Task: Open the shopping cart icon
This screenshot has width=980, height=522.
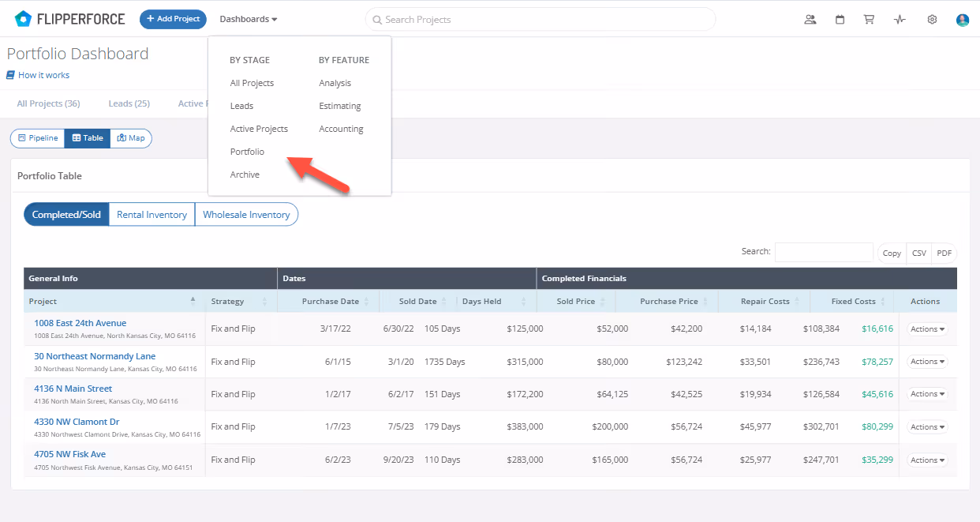Action: 869,20
